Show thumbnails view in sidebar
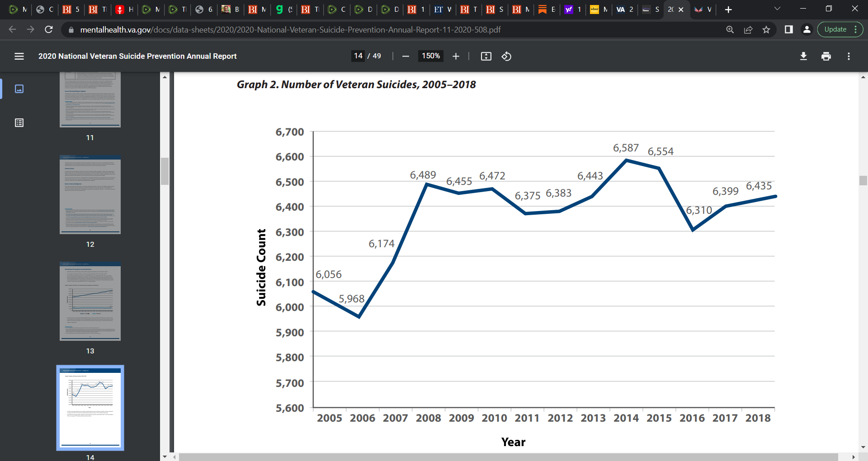 19,89
